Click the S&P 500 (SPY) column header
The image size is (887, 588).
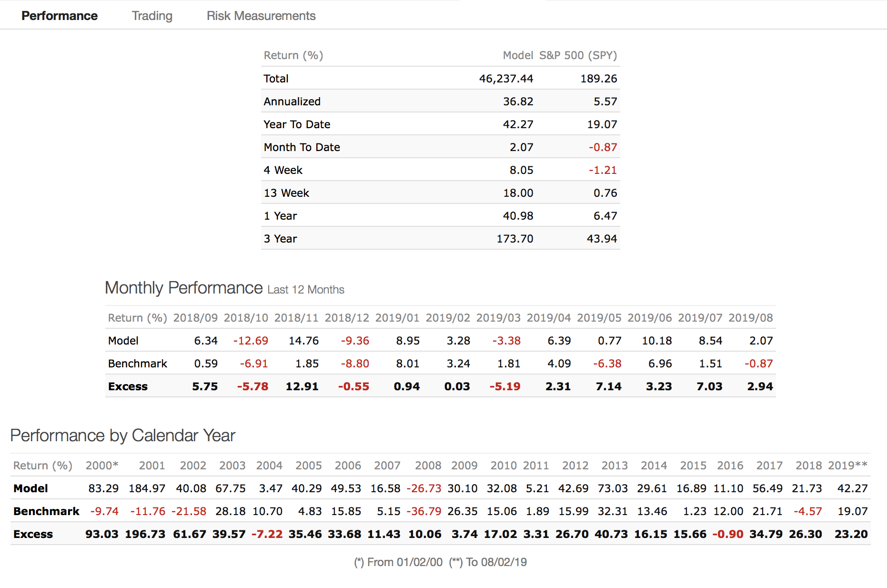(577, 55)
